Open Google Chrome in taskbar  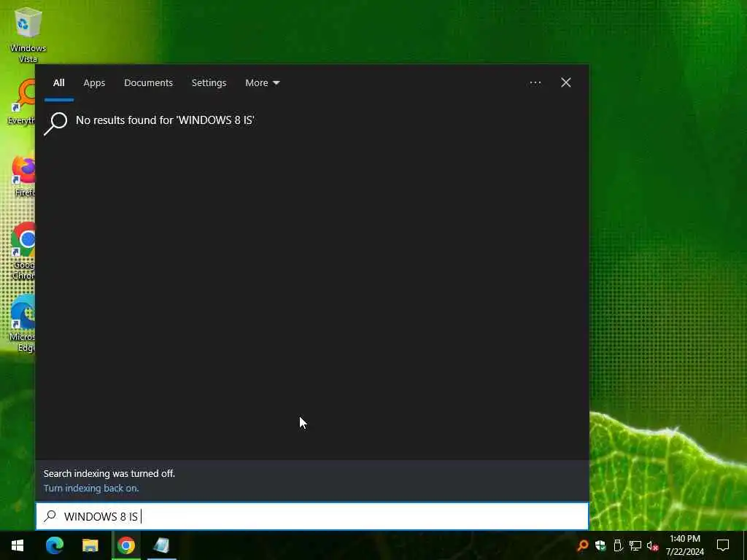click(126, 545)
